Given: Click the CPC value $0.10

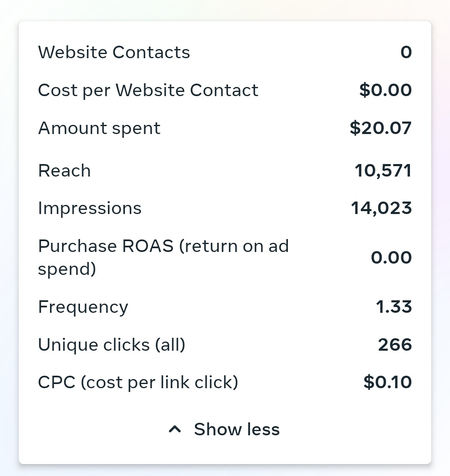Looking at the screenshot, I should (388, 382).
